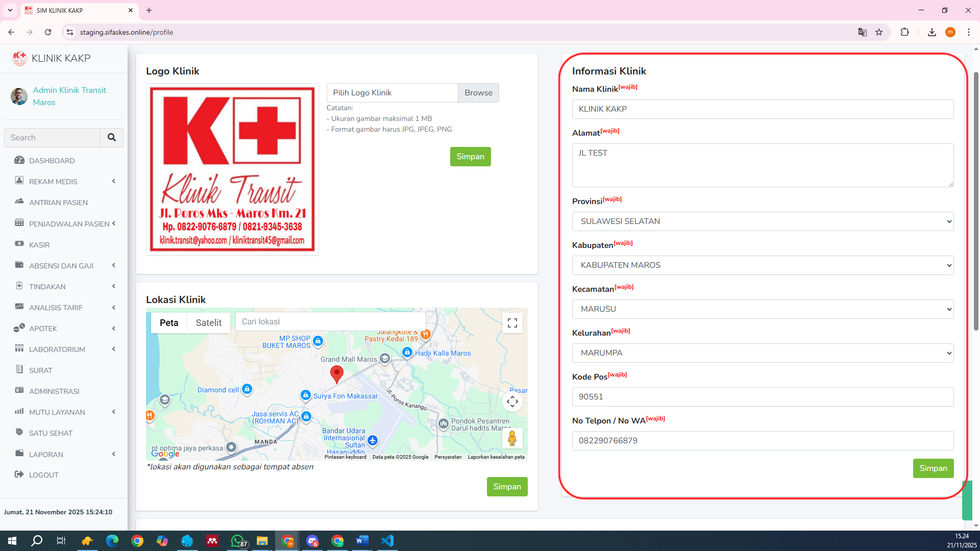Open the Kabupaten Maros dropdown
The image size is (980, 551).
(763, 265)
